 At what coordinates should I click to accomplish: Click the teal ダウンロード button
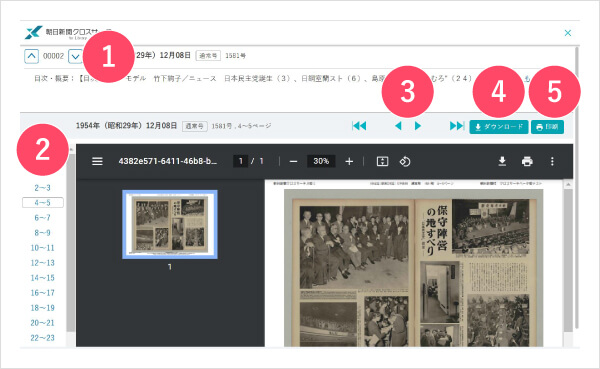[499, 127]
